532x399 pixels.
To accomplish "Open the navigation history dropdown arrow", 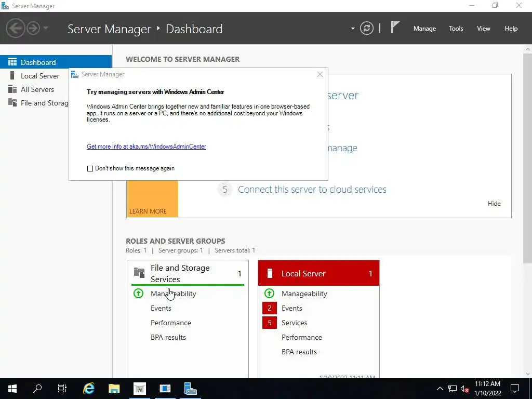I will [46, 28].
